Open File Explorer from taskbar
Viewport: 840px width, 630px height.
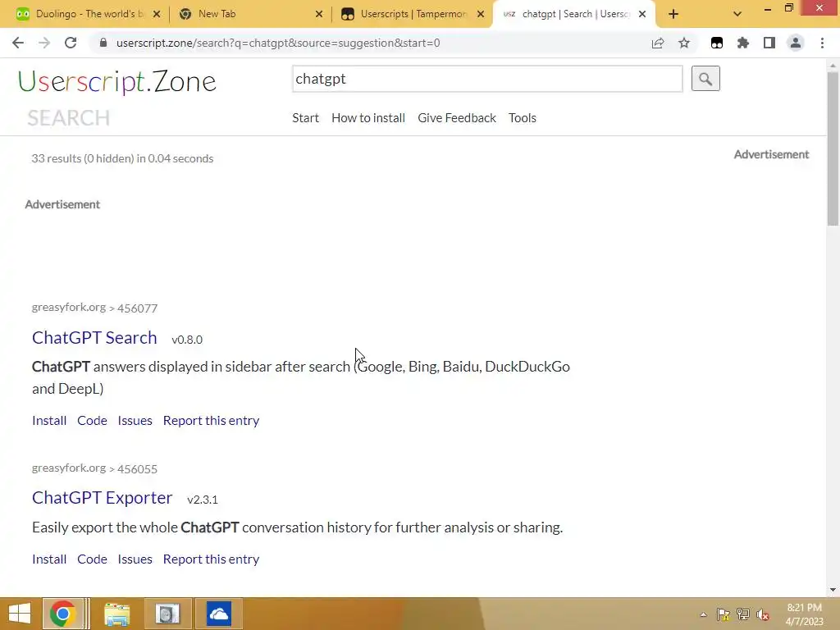[x=116, y=614]
